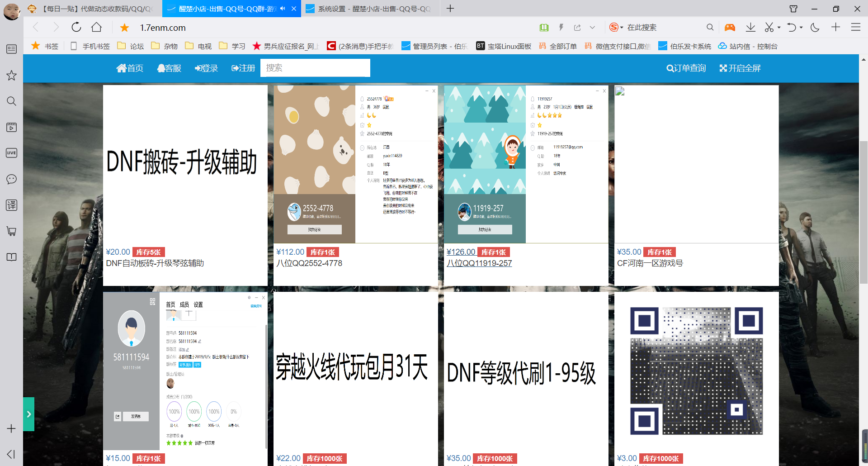
Task: Open search engine selector dropdown
Action: pyautogui.click(x=616, y=28)
